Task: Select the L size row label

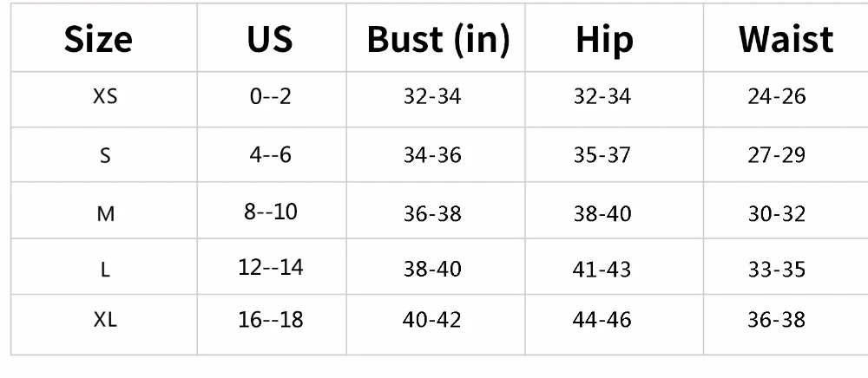Action: pyautogui.click(x=106, y=270)
